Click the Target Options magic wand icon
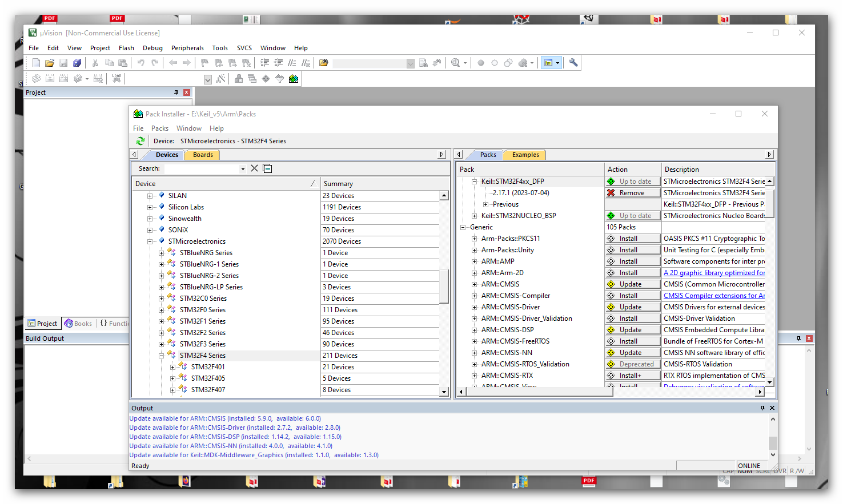843x504 pixels. (221, 79)
